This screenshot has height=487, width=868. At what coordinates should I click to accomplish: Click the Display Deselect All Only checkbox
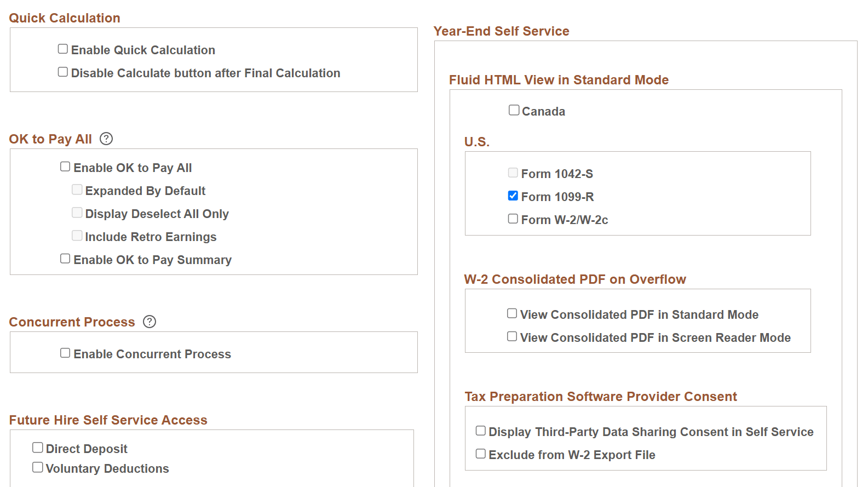click(77, 213)
